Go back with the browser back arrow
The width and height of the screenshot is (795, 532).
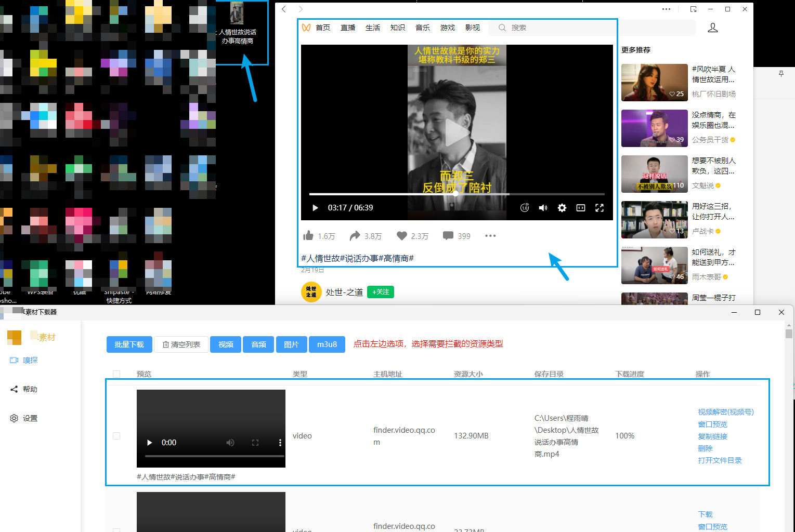(284, 9)
